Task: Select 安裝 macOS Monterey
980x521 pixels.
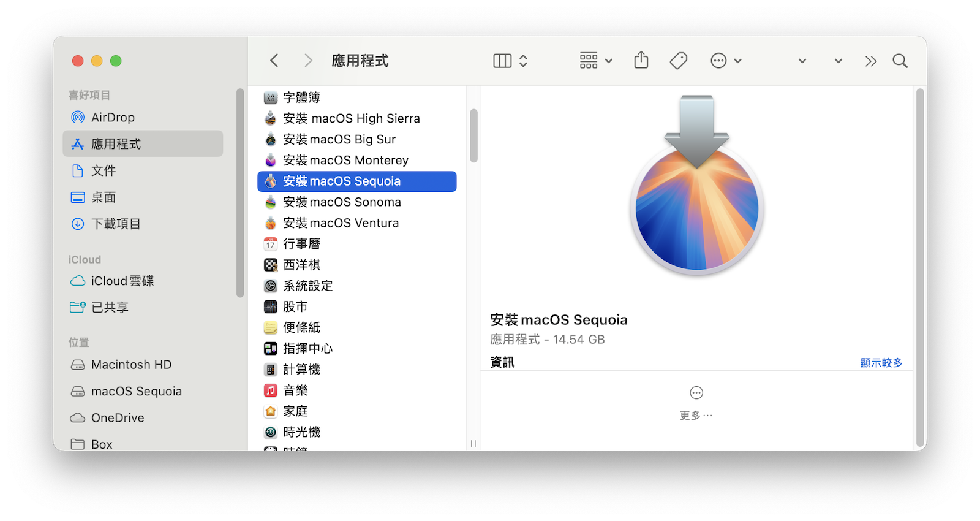Action: tap(357, 160)
